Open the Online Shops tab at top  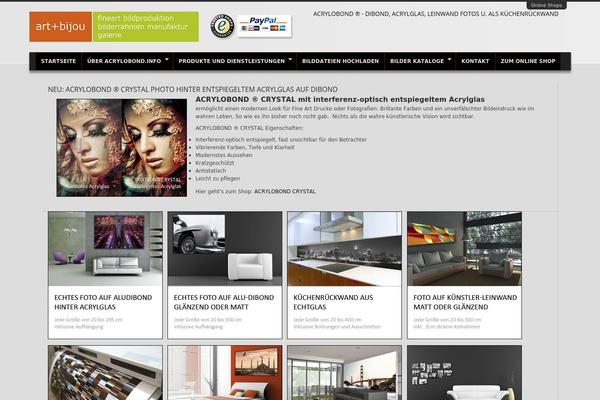click(x=546, y=5)
